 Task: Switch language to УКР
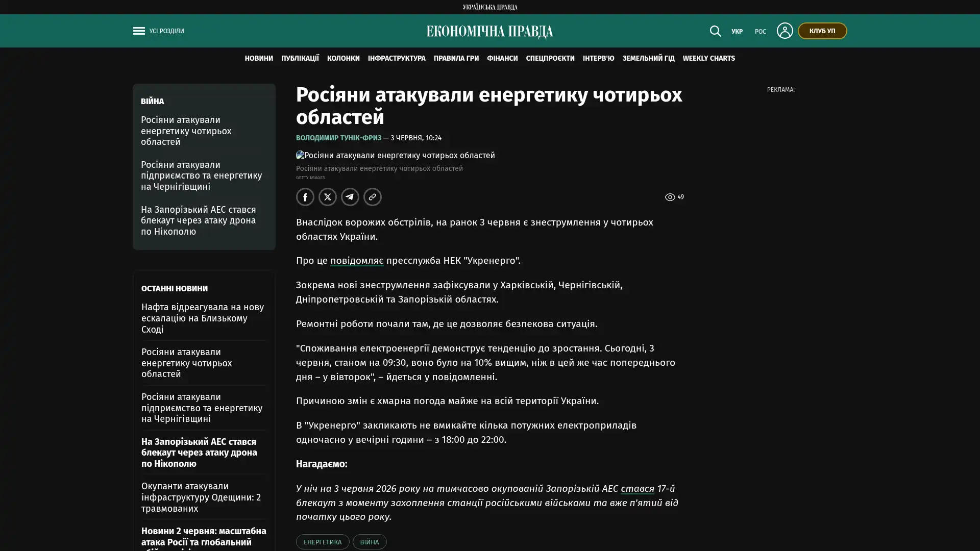pos(737,32)
